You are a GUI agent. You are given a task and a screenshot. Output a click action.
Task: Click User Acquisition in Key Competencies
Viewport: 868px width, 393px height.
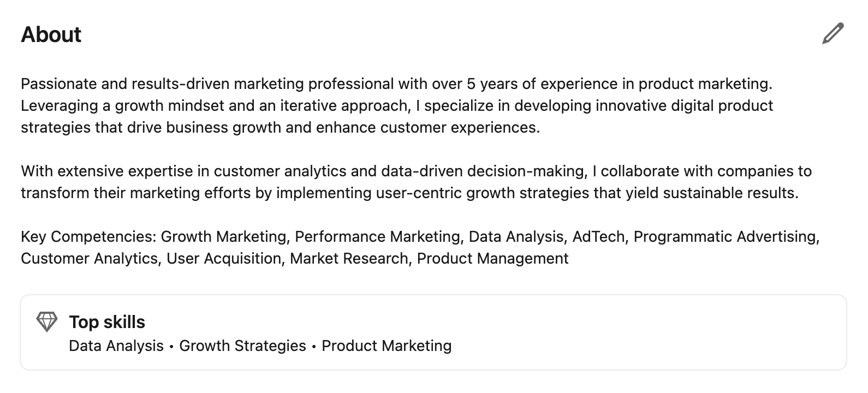pos(225,259)
